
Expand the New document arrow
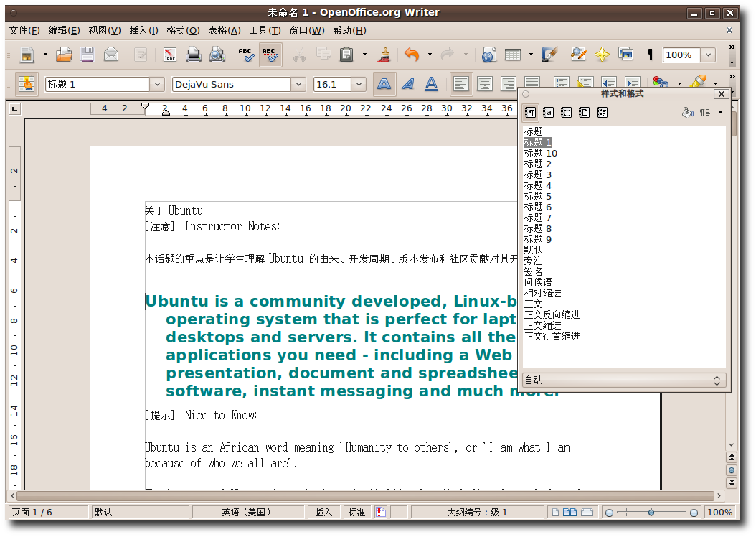pyautogui.click(x=45, y=55)
